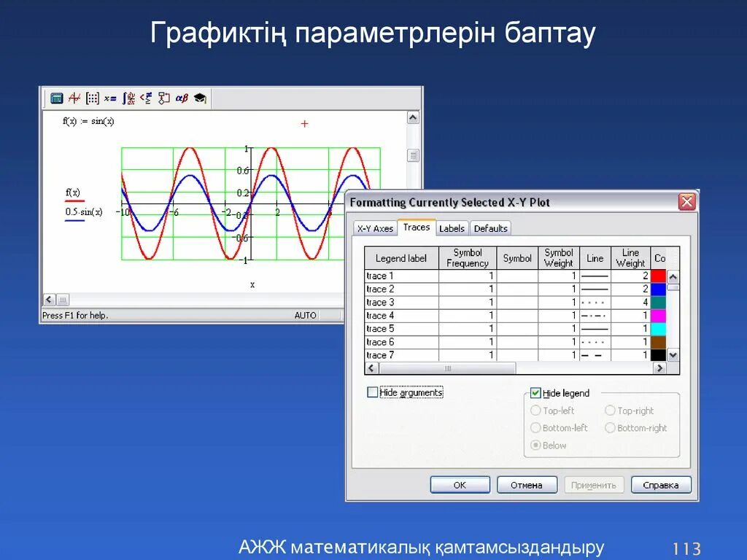Click the Mathcad worksheet scroll-left arrow
747x560 pixels.
[x=49, y=300]
